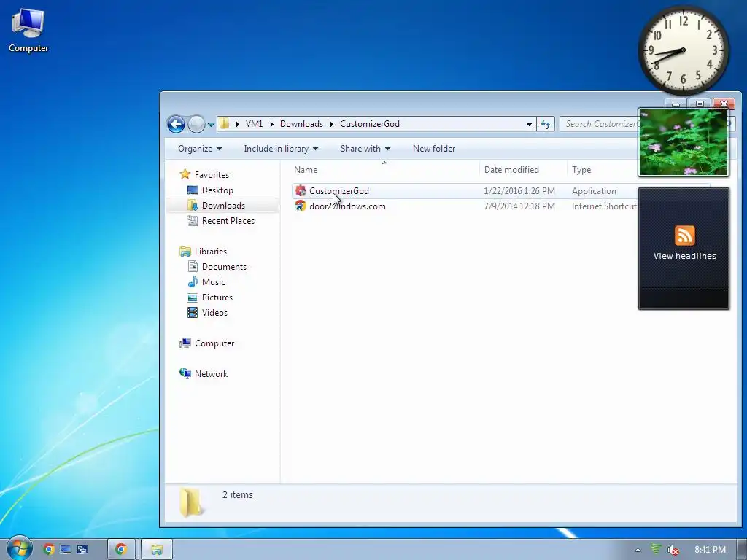The image size is (747, 560).
Task: Open the Share with menu
Action: 365,149
